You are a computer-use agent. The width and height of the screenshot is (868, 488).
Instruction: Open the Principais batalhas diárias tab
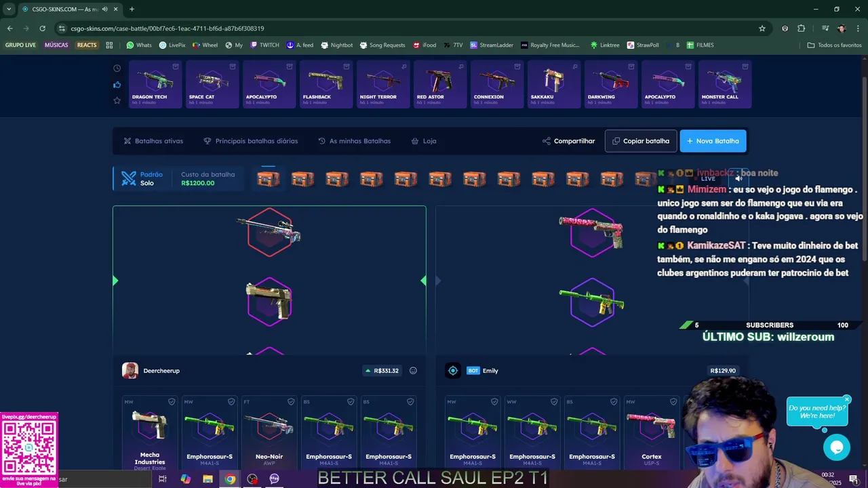click(250, 141)
